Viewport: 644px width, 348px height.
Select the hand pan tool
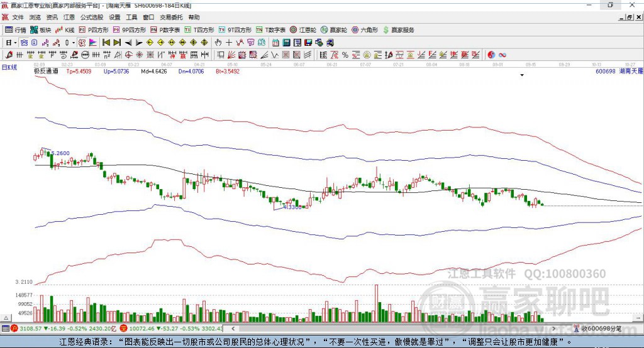pyautogui.click(x=218, y=43)
